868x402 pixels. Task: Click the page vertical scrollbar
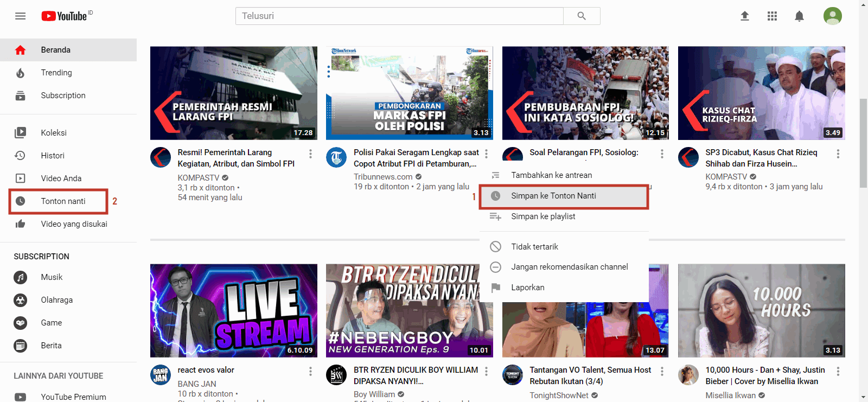[x=863, y=142]
